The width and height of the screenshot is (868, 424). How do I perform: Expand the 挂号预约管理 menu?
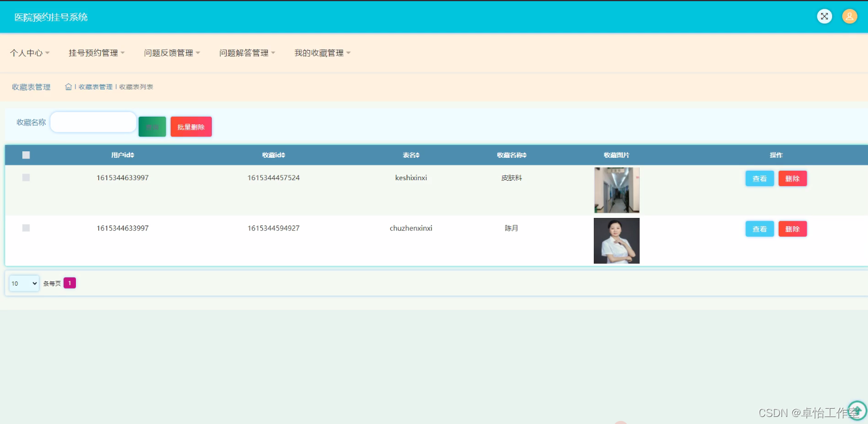[x=97, y=53]
